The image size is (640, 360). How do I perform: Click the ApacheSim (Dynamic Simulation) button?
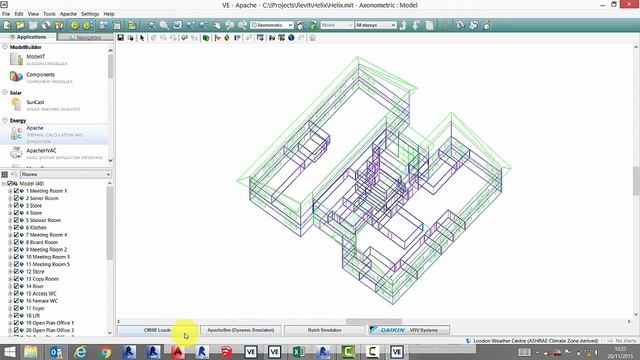pyautogui.click(x=241, y=330)
